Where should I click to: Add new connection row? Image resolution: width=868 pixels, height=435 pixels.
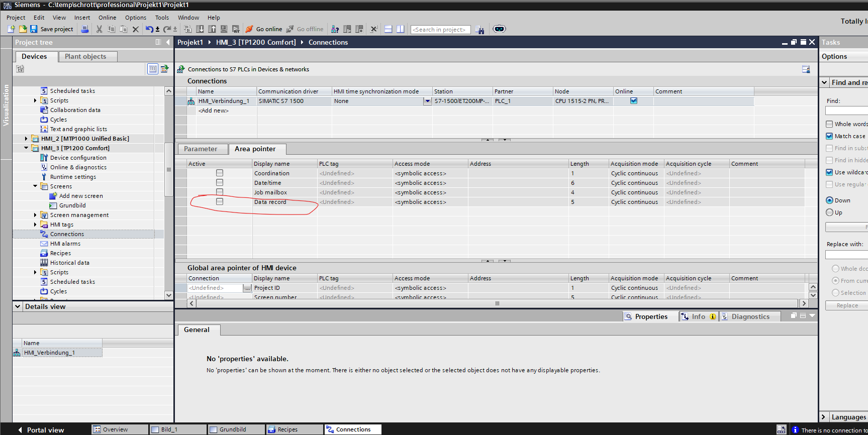[x=214, y=111]
